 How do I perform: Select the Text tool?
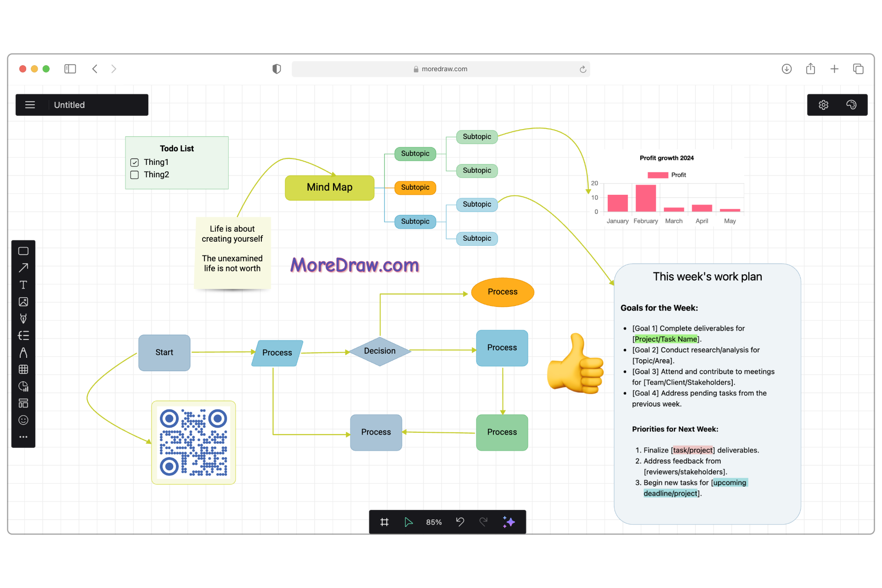coord(23,285)
